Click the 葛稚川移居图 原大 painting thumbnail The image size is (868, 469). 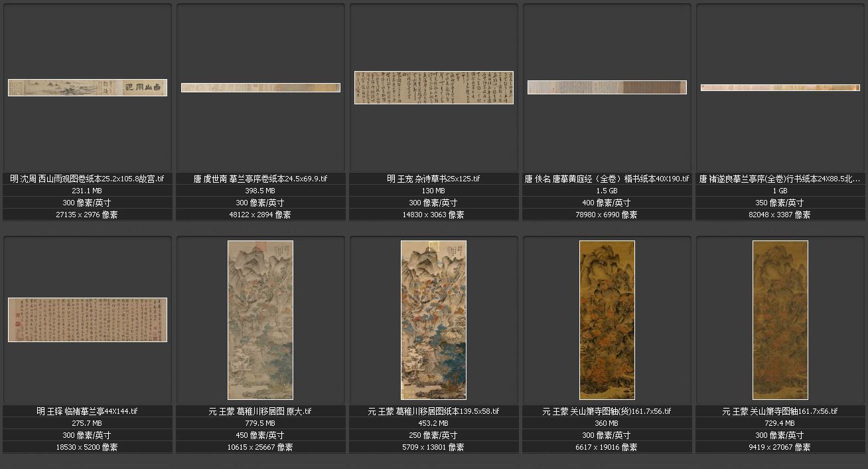(x=261, y=320)
